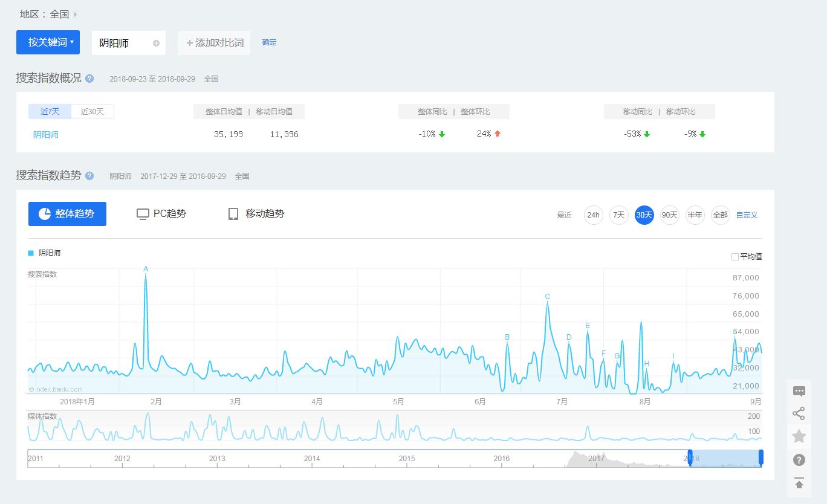Select the 近30天 range toggle
Viewport: 827px width, 504px height.
click(92, 112)
